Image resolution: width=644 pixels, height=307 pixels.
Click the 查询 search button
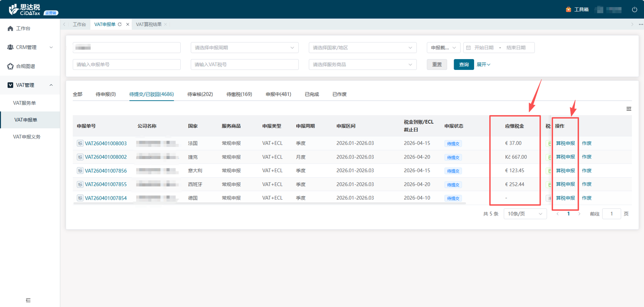[464, 64]
